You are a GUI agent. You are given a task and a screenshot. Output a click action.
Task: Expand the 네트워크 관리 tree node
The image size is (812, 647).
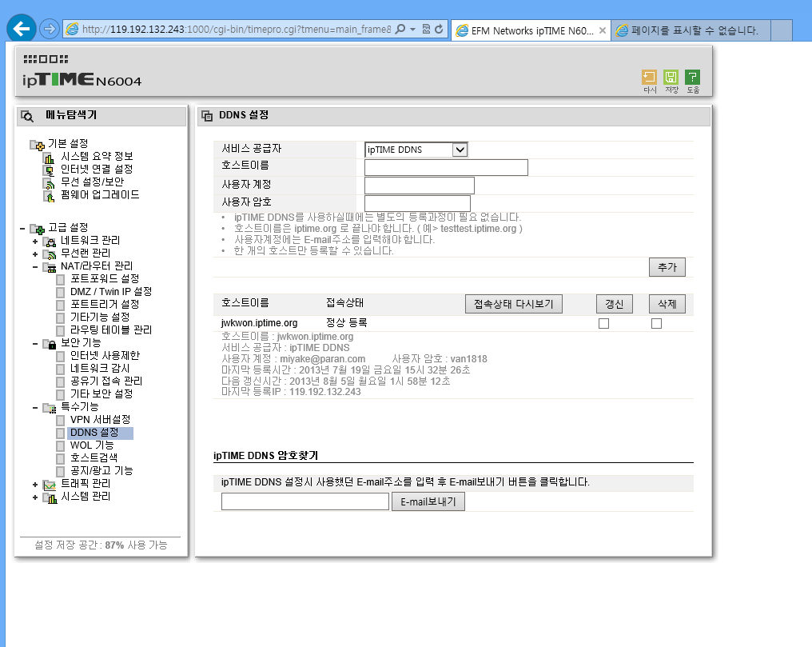click(35, 241)
